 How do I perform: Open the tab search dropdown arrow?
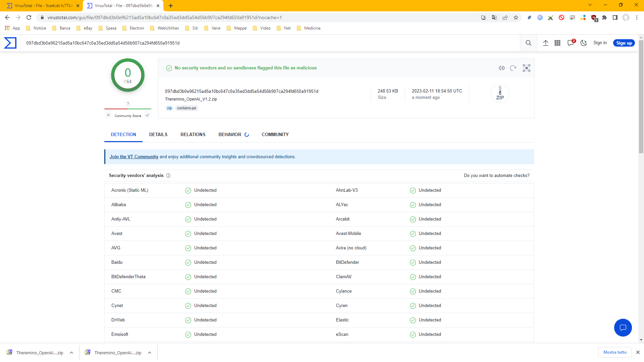(x=590, y=5)
